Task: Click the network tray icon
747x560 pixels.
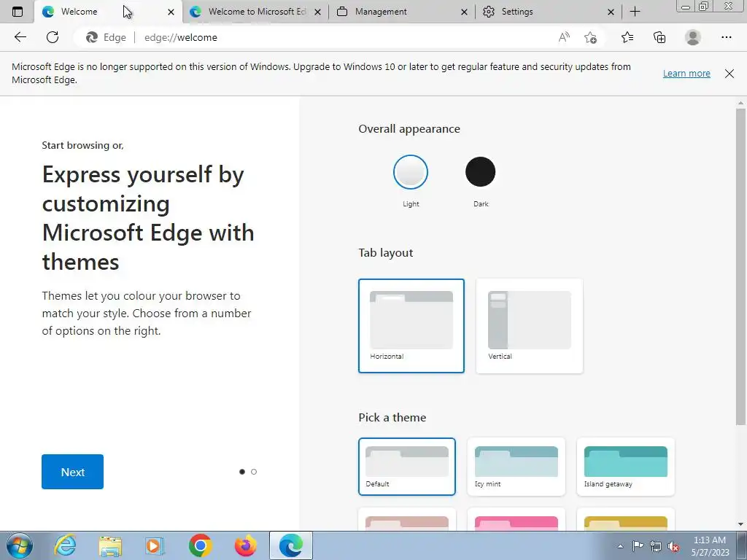Action: (656, 546)
